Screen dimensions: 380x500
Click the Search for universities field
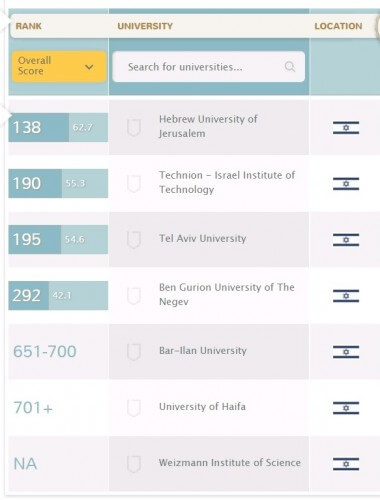coord(209,67)
